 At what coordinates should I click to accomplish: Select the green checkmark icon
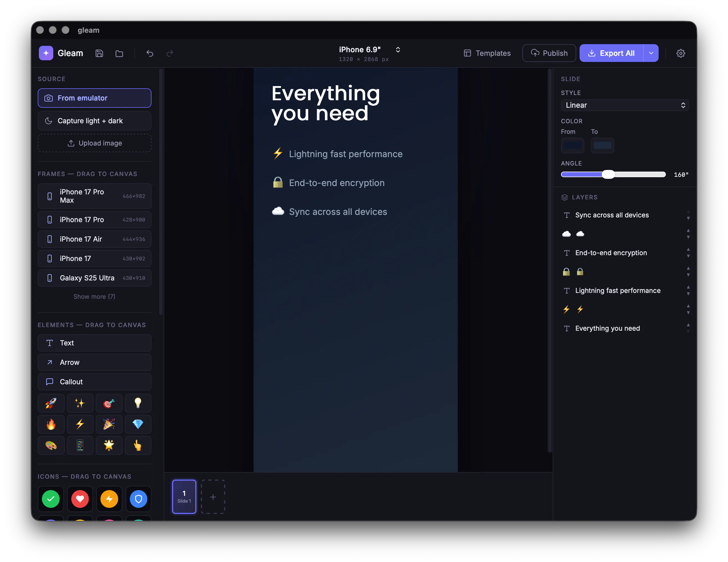51,499
